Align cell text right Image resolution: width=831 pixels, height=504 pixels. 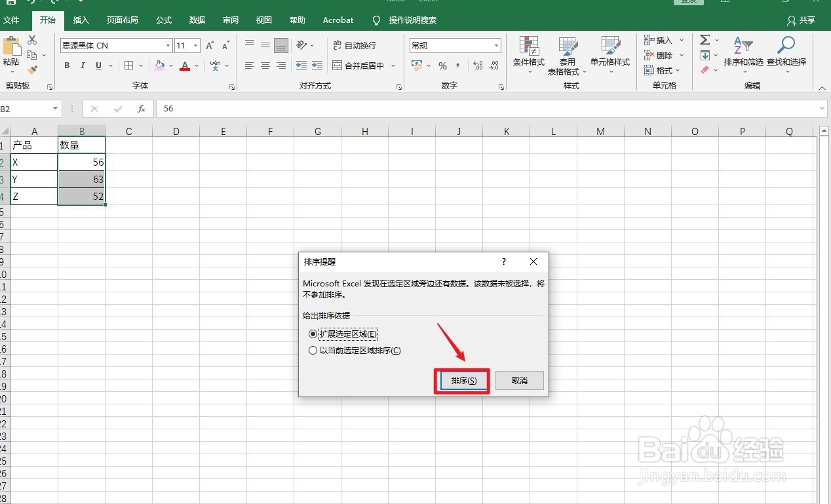click(x=281, y=66)
